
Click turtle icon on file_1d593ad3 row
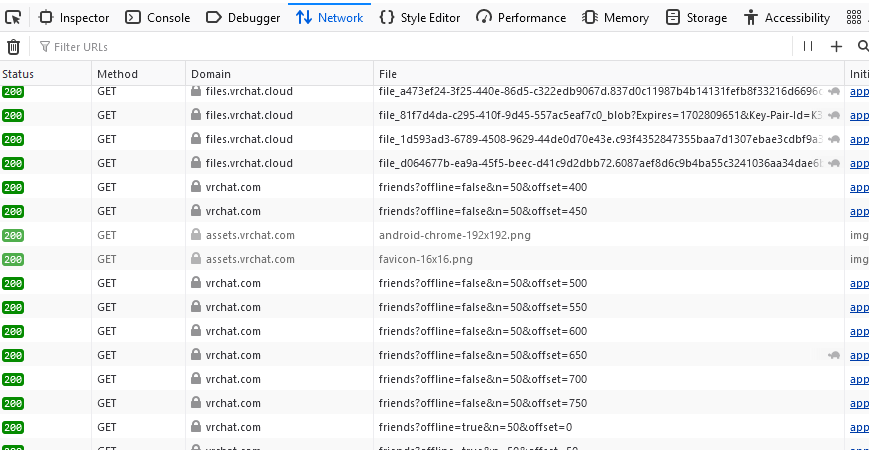point(834,140)
